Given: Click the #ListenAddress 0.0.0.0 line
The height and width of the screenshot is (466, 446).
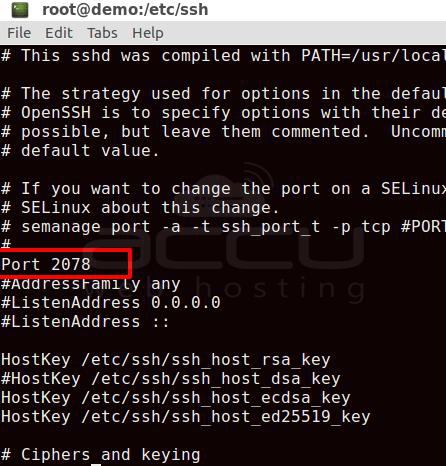Looking at the screenshot, I should tap(111, 303).
